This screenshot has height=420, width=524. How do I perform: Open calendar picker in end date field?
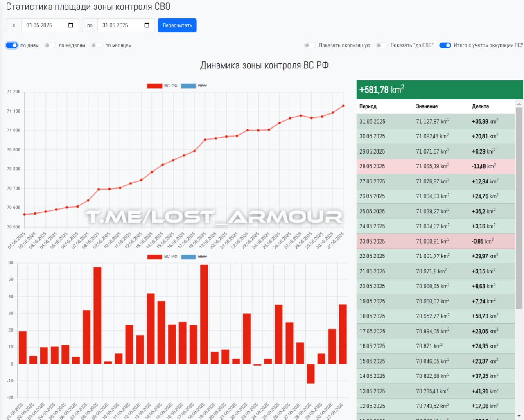pos(147,25)
